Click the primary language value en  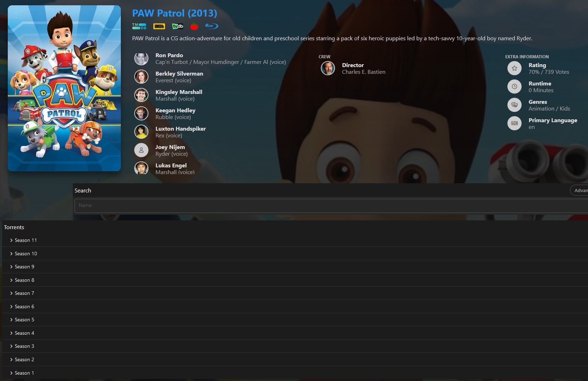click(x=531, y=127)
